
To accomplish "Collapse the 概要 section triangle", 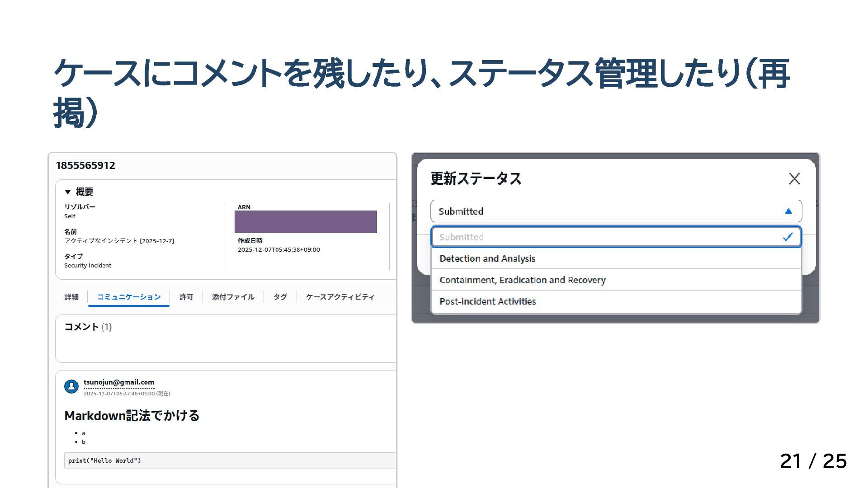I will coord(68,192).
